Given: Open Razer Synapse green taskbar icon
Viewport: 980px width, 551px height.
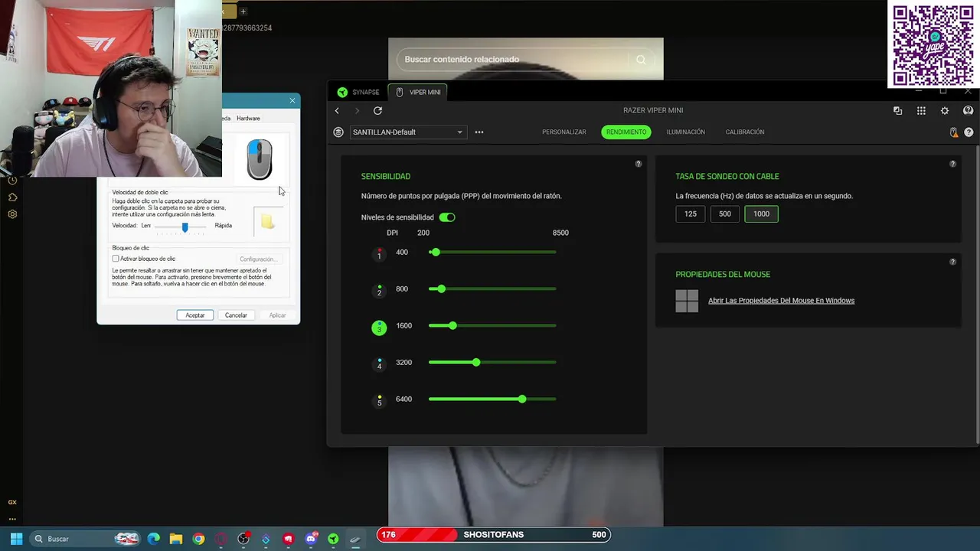Looking at the screenshot, I should (x=333, y=539).
